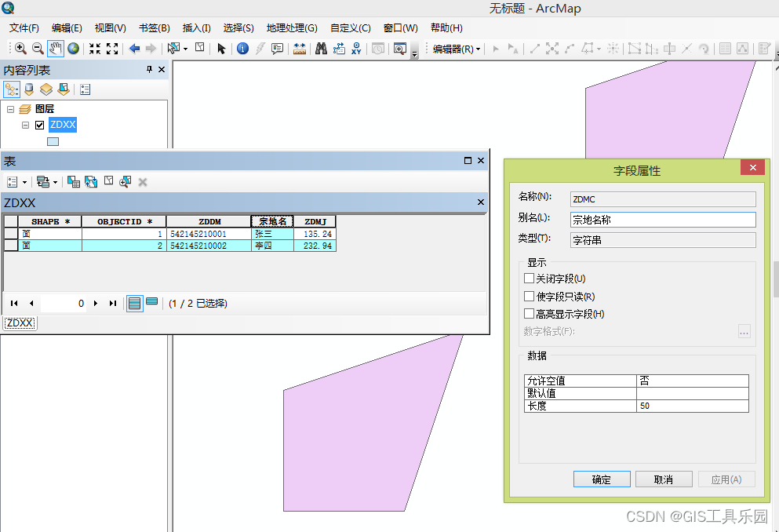Open contents panel Options icon
Screen dimensions: 779x532
85,89
